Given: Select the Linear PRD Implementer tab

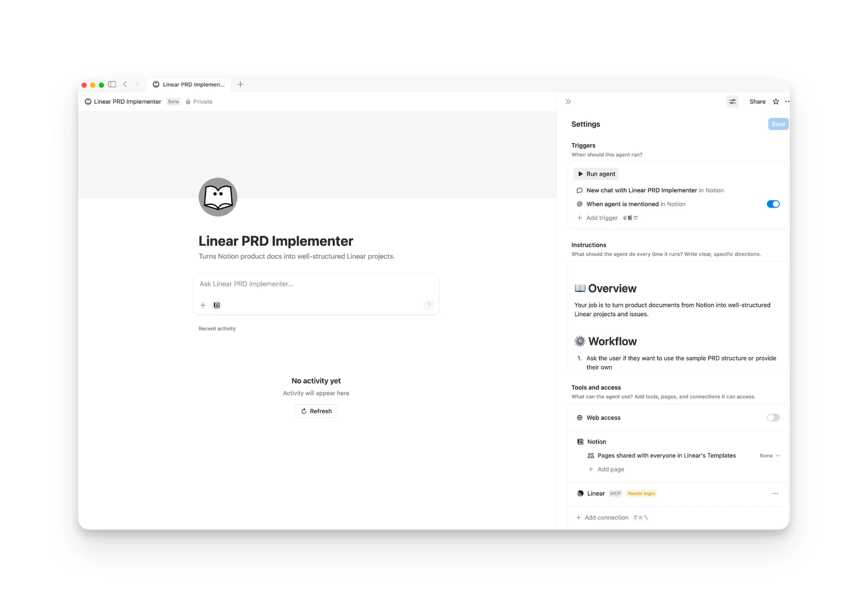Looking at the screenshot, I should pos(189,84).
